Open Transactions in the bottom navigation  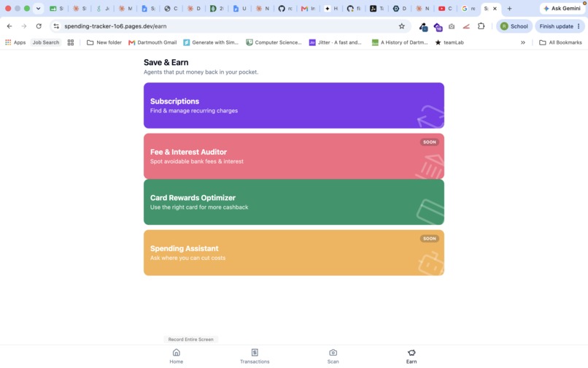click(255, 356)
